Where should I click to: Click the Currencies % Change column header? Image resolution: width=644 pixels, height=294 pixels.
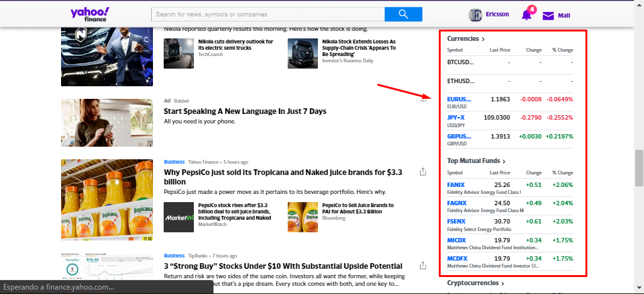tap(562, 50)
